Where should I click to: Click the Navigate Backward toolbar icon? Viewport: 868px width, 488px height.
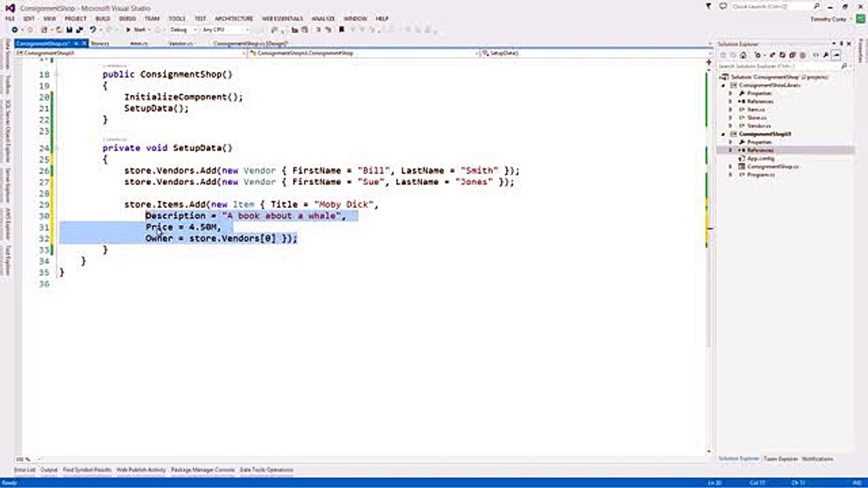click(x=15, y=30)
